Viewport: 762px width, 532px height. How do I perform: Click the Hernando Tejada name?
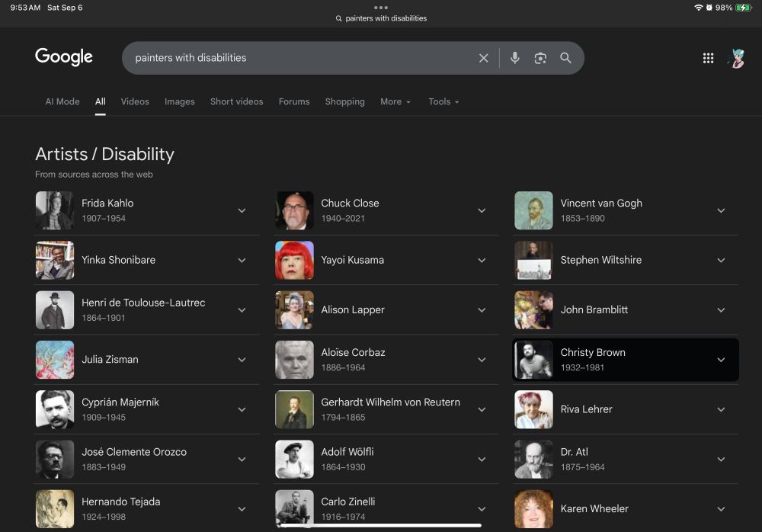120,502
